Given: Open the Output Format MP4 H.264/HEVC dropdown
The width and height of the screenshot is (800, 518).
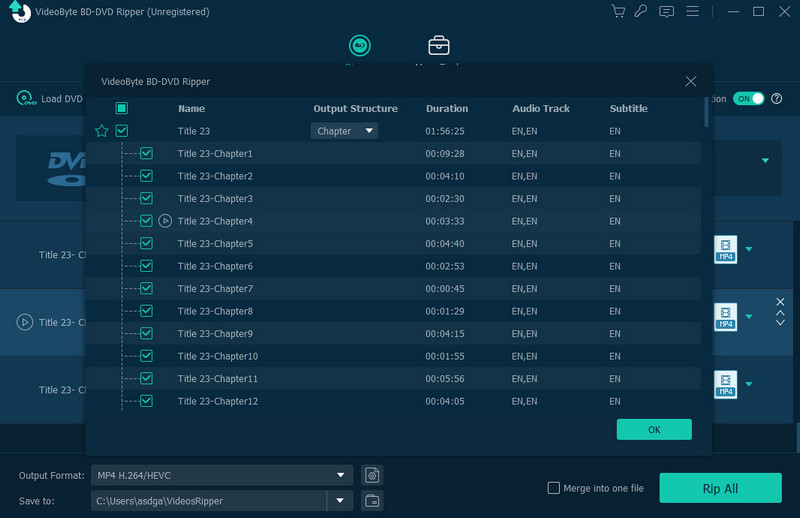Looking at the screenshot, I should [221, 475].
